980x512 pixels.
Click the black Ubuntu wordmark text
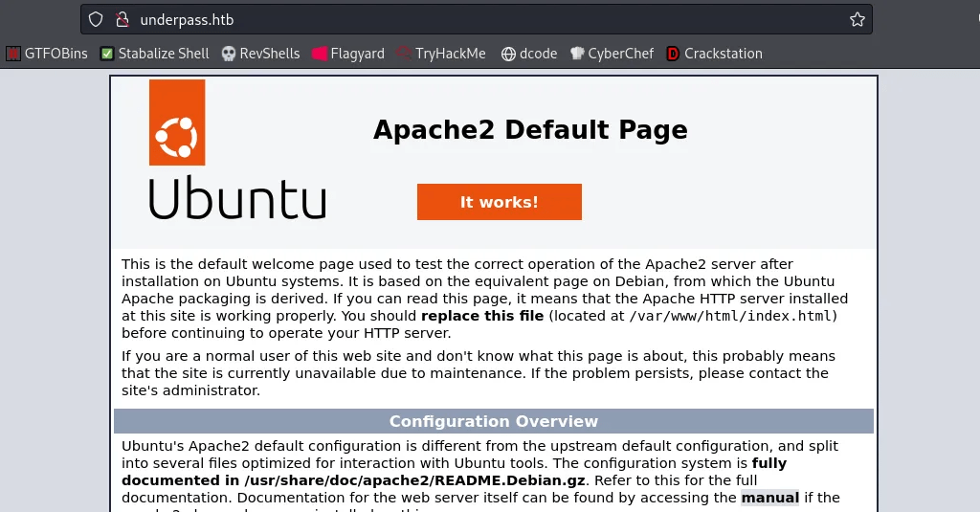237,199
